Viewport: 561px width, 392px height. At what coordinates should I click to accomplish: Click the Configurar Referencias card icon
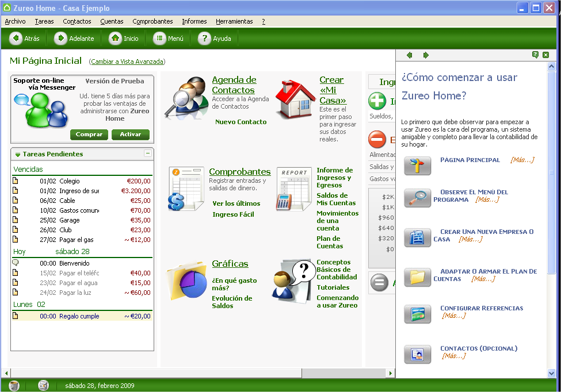(x=418, y=314)
